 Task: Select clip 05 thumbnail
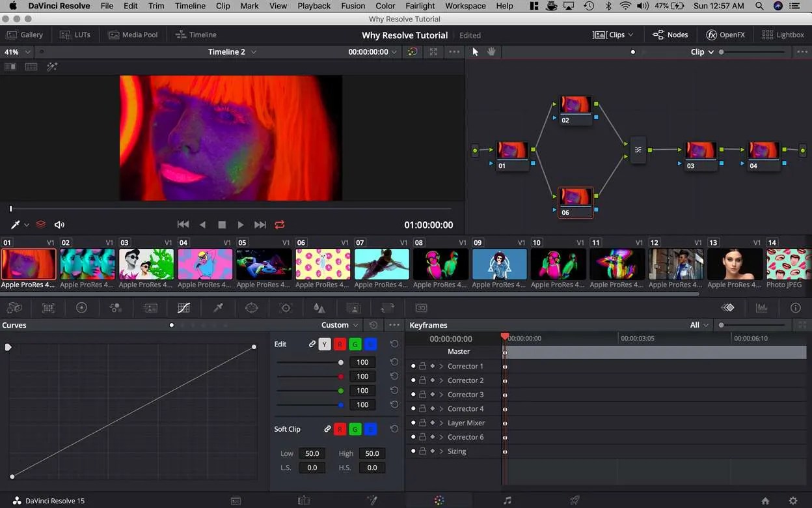(264, 264)
